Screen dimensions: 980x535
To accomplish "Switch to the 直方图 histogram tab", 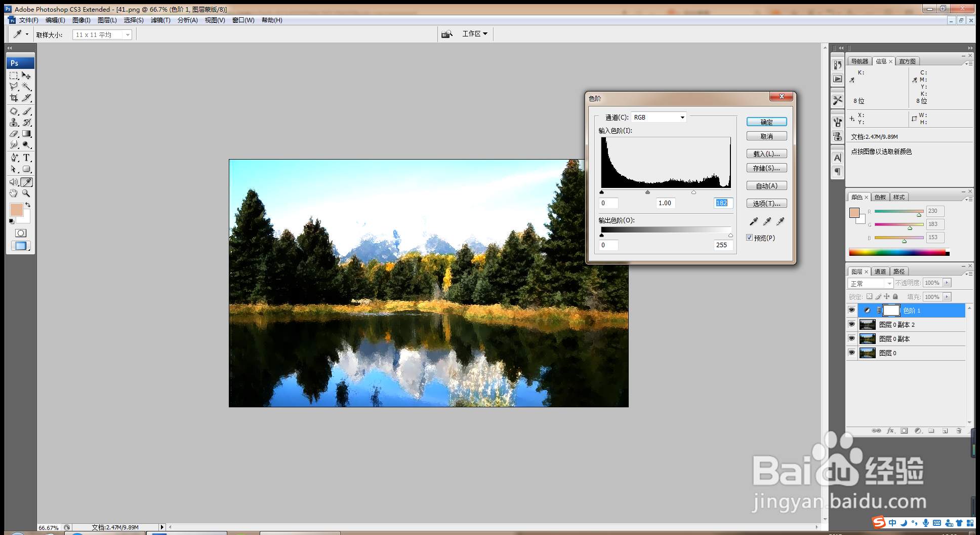I will pyautogui.click(x=907, y=61).
